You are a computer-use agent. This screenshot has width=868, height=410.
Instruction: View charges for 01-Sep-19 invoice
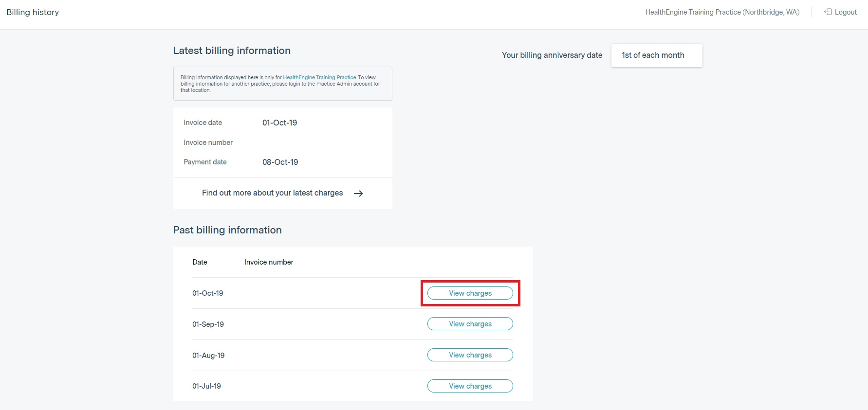[470, 324]
